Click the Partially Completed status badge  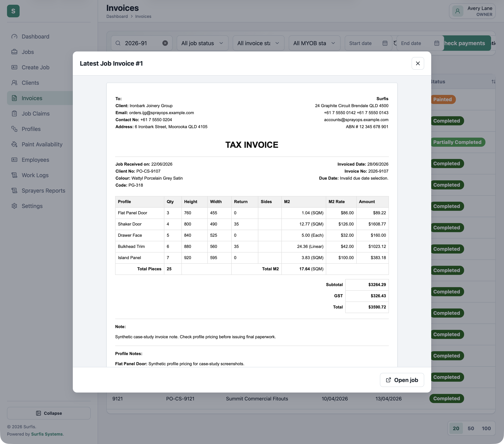coord(458,142)
